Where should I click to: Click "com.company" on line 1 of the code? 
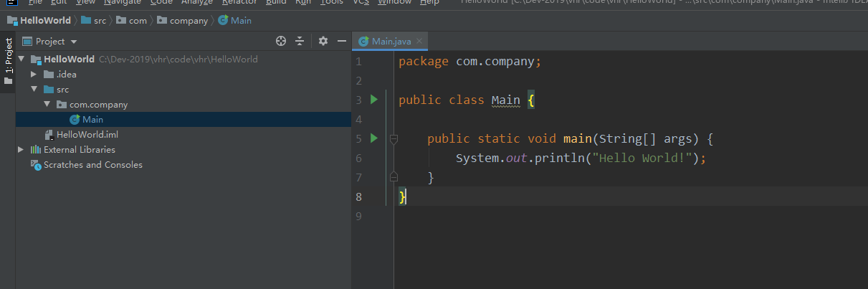pyautogui.click(x=495, y=62)
